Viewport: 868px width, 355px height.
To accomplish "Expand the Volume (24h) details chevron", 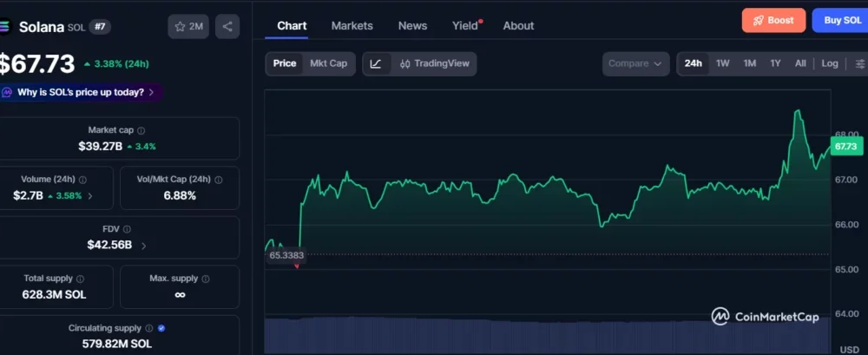I will pyautogui.click(x=90, y=196).
